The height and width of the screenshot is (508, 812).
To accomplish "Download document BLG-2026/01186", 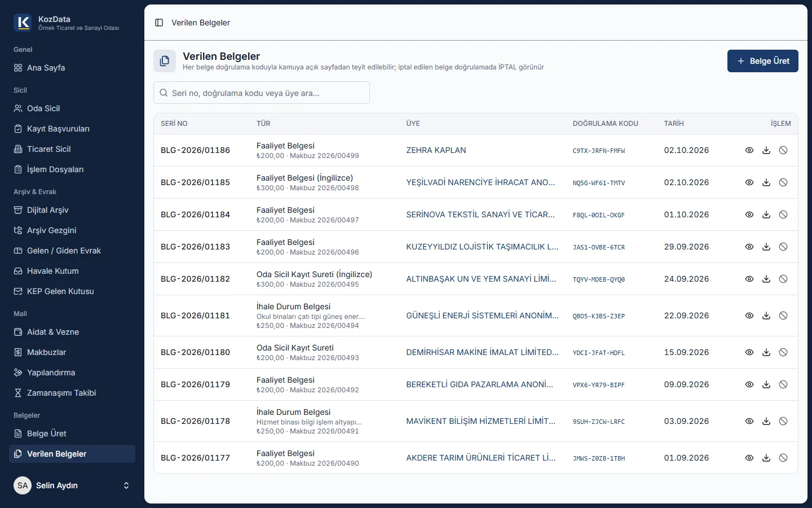I will (766, 150).
